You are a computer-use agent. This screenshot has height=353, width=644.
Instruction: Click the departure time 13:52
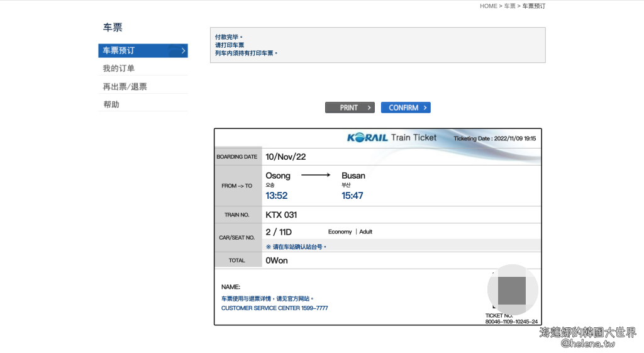pos(276,196)
